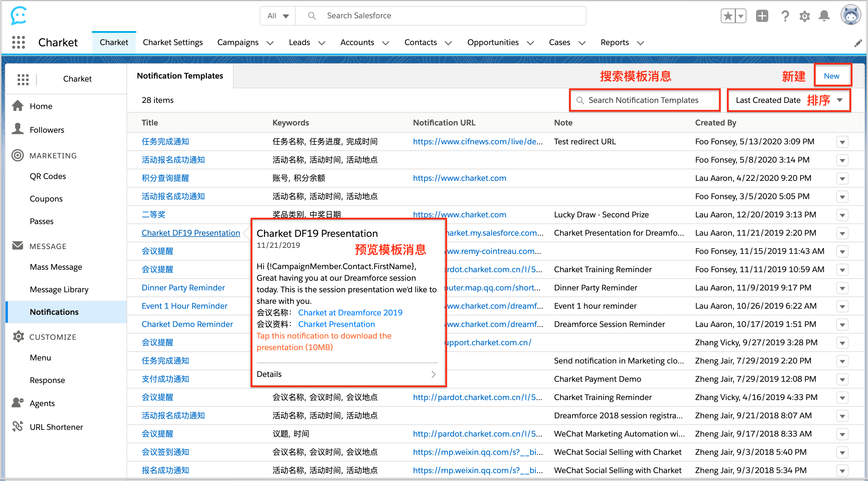868x481 pixels.
Task: Click the search magnifier in global search
Action: [312, 16]
